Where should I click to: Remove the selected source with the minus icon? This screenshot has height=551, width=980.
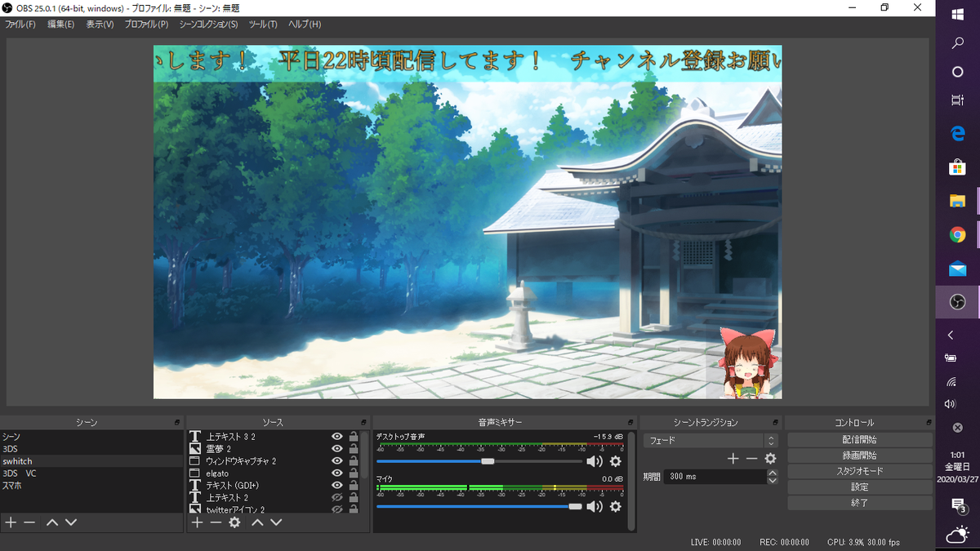(x=216, y=522)
